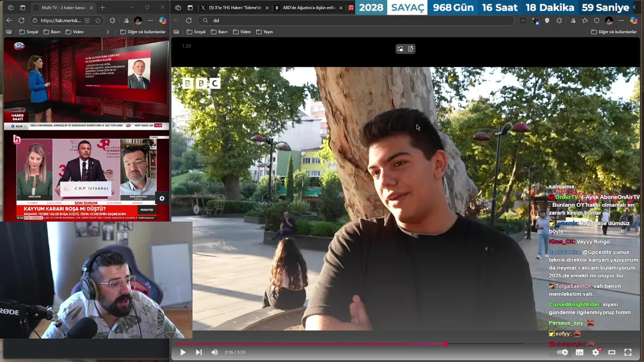Image resolution: width=644 pixels, height=362 pixels.
Task: Open Copilot in left browser
Action: [163, 21]
